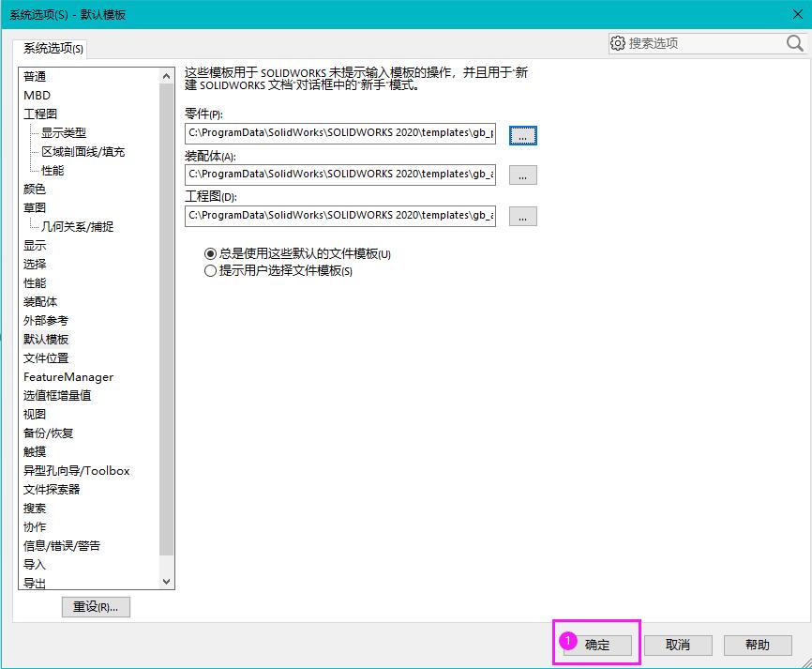Screen dimensions: 812x669
Task: Select 显示类型 under 工程图
Action: 63,132
